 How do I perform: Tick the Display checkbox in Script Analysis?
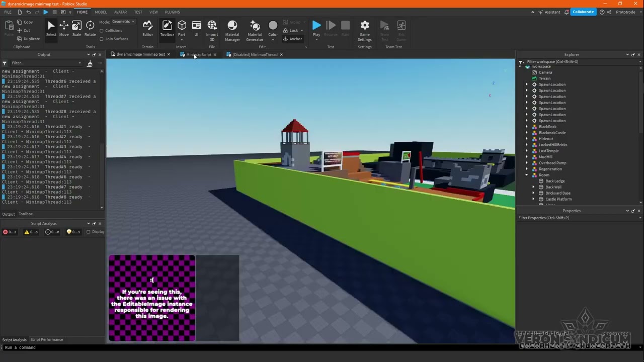click(89, 232)
